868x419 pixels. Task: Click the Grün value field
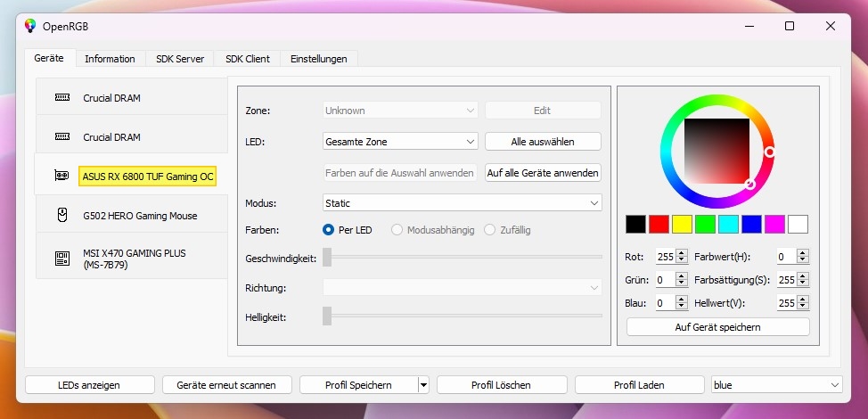[666, 280]
